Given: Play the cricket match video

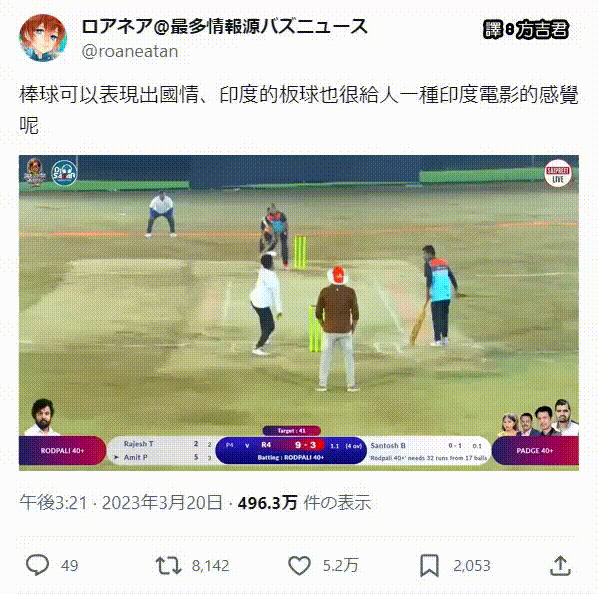Looking at the screenshot, I should coord(299,313).
